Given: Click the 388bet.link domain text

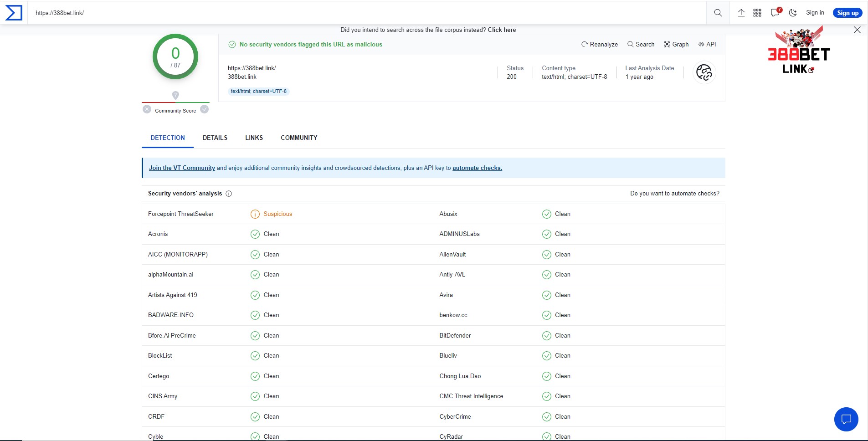Looking at the screenshot, I should tap(242, 77).
